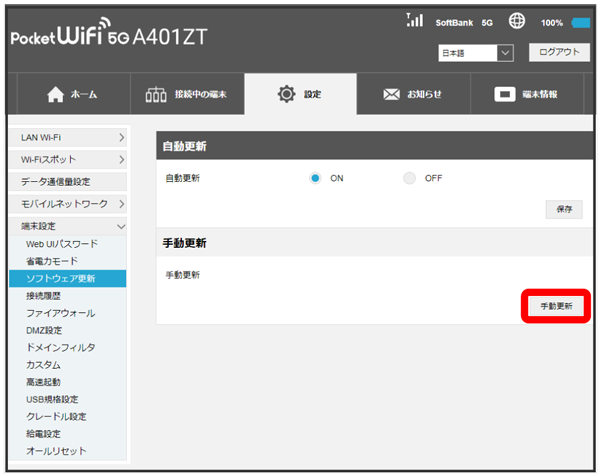The width and height of the screenshot is (600, 476).
Task: Select the OFF radio button for auto update
Action: click(409, 178)
